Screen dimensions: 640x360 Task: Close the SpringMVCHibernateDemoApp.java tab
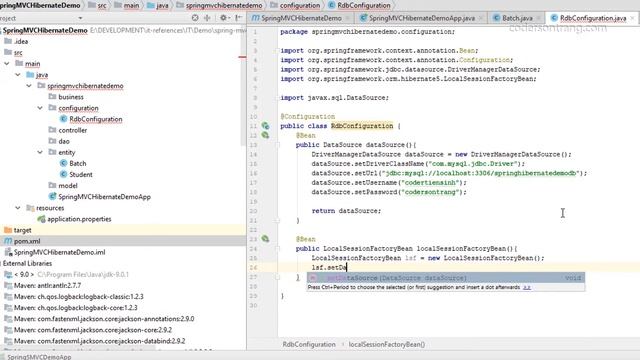click(x=480, y=18)
